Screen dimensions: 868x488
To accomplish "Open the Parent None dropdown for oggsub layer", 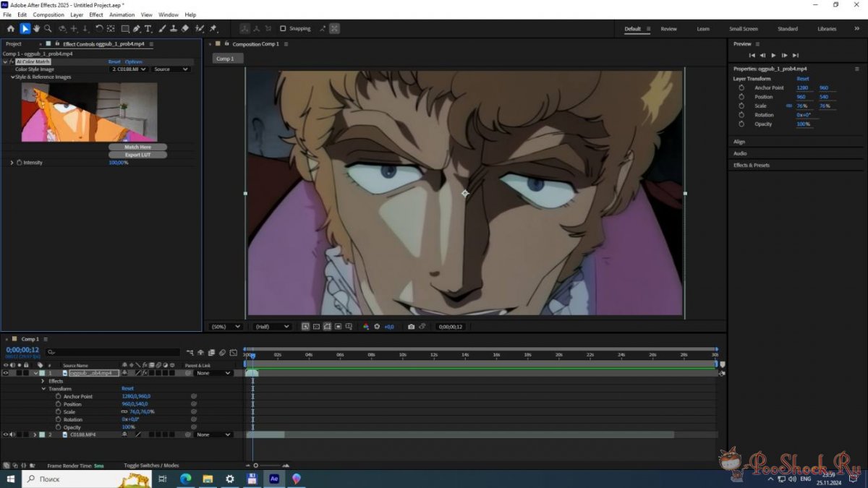I will 213,373.
